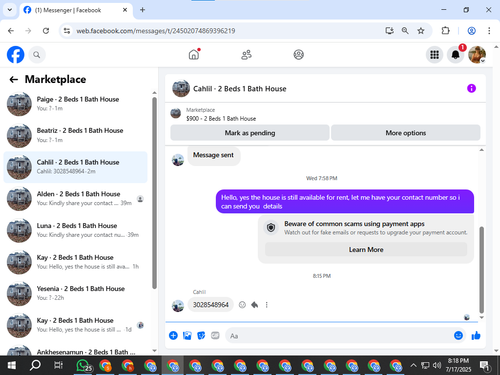Open the Facebook search icon
Screen dimensions: 500x375
point(37,55)
